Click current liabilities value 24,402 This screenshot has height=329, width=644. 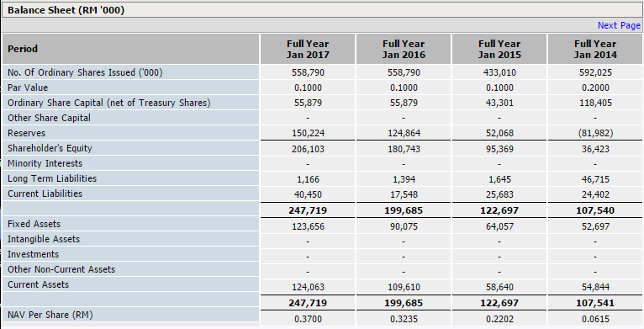(x=595, y=194)
